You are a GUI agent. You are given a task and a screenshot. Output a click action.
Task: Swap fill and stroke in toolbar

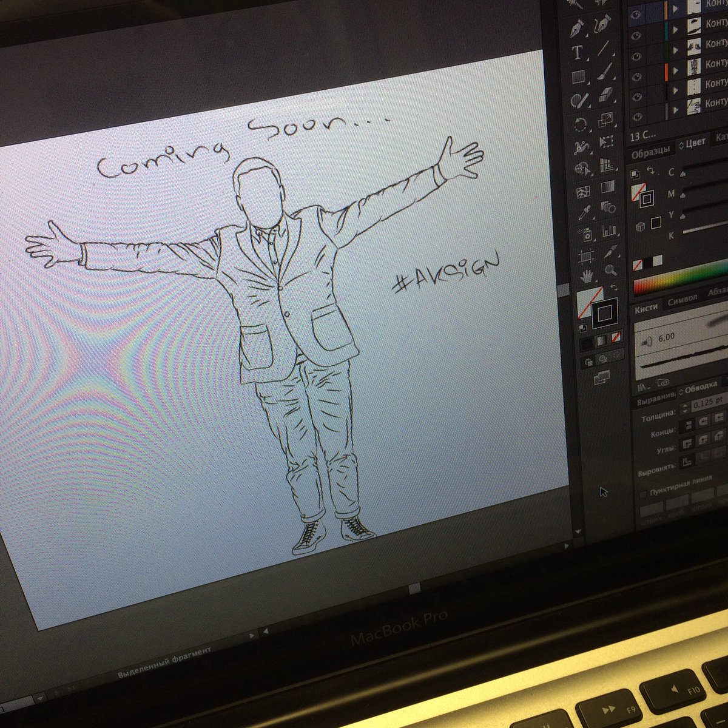[x=614, y=286]
